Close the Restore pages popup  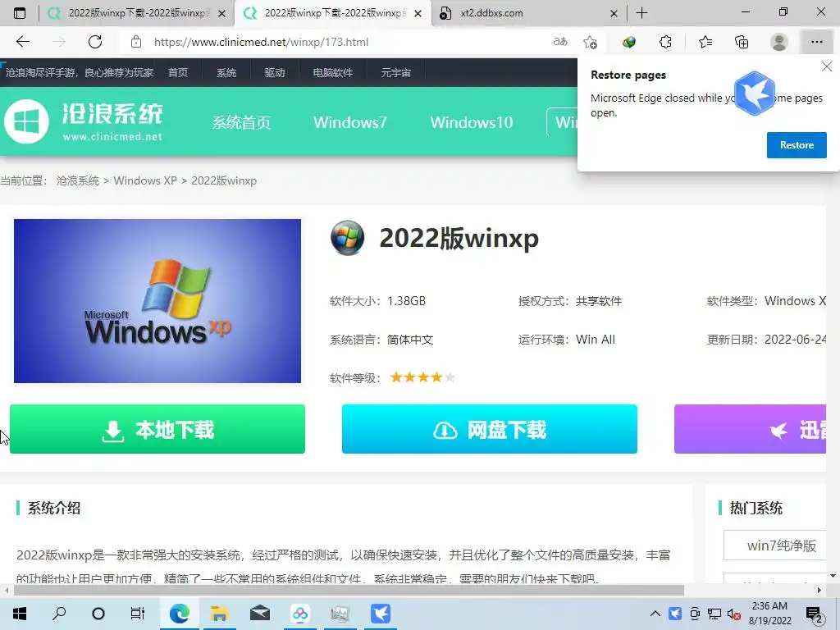click(827, 66)
